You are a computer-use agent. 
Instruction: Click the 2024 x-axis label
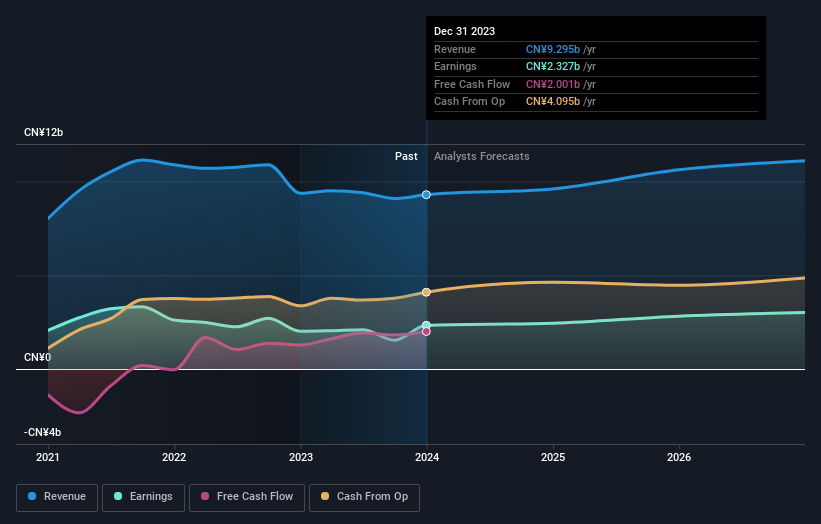coord(427,458)
